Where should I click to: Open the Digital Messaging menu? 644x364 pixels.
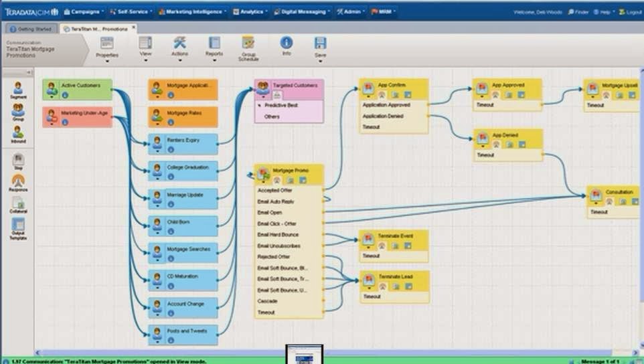[302, 12]
